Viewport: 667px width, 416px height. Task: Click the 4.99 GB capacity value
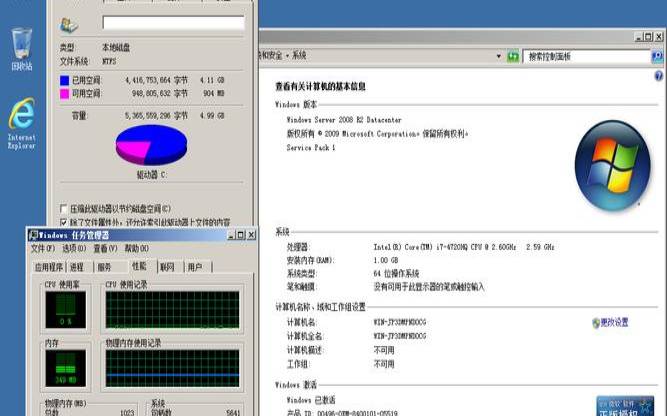(212, 115)
